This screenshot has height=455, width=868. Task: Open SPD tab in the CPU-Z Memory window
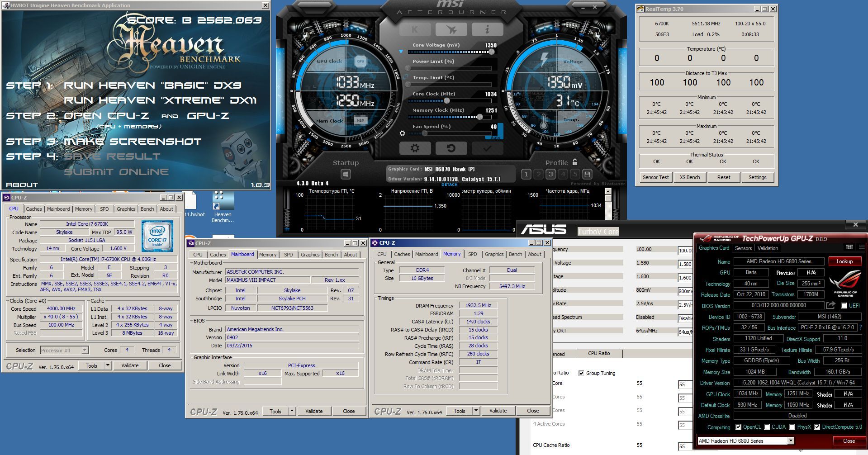click(472, 254)
